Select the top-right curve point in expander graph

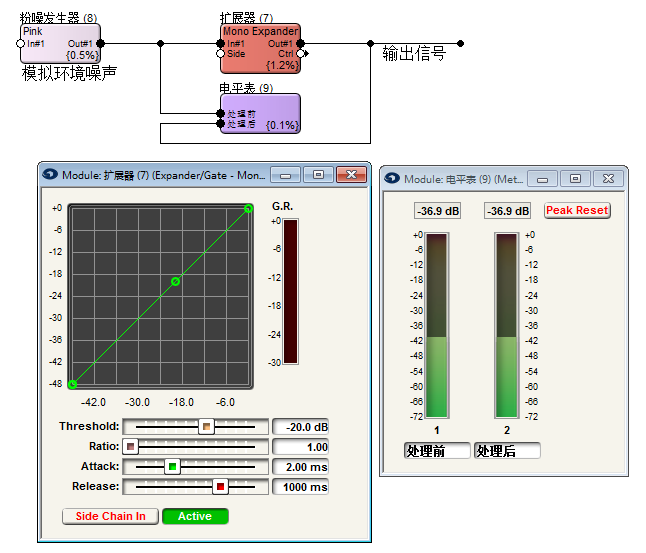[248, 209]
